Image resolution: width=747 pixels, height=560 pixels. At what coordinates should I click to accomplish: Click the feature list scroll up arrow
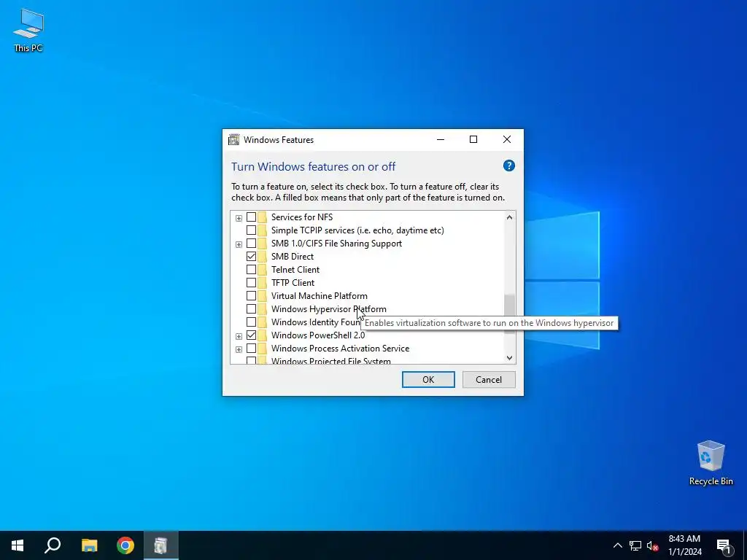(x=509, y=217)
